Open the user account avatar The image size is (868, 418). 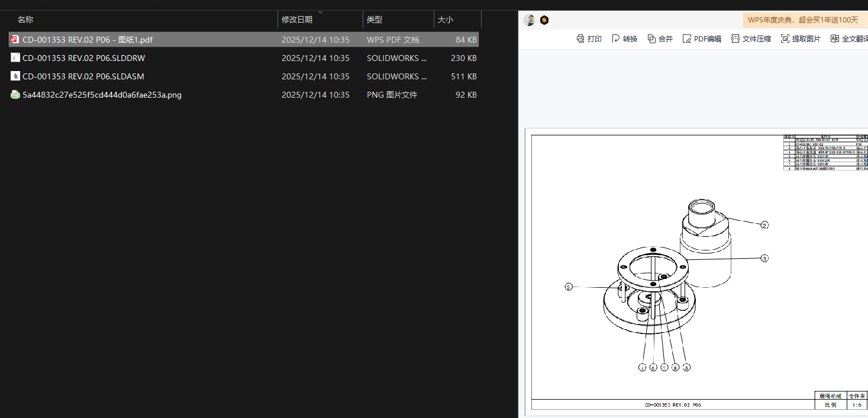(x=530, y=20)
